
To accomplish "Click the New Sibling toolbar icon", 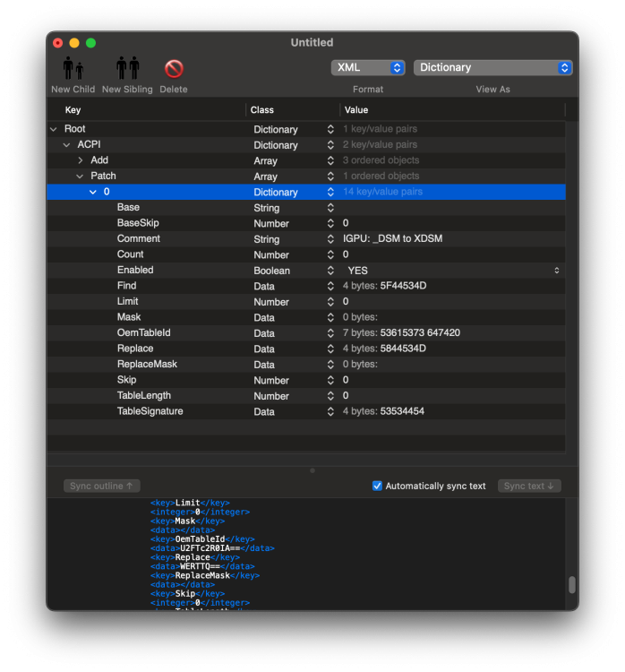I will [x=128, y=69].
